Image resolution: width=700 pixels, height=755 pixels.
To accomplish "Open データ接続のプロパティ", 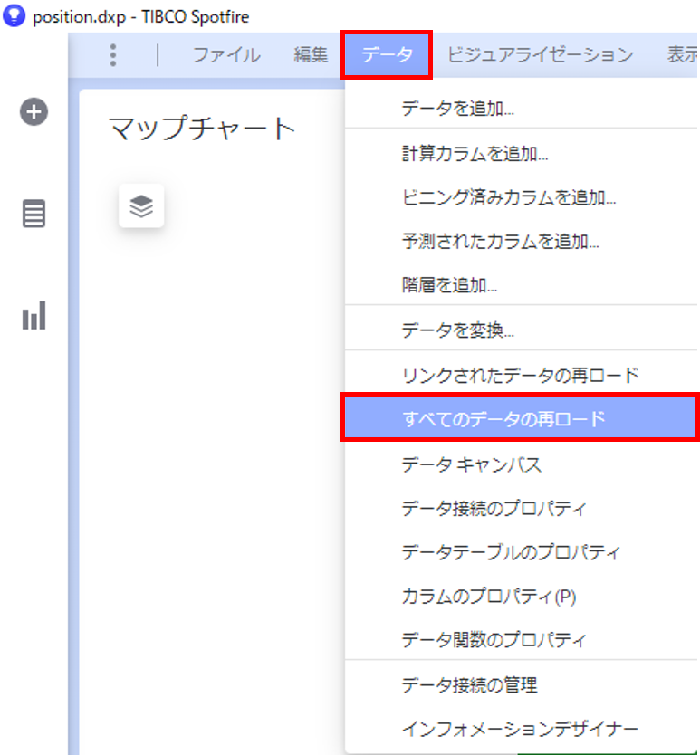I will point(522,508).
